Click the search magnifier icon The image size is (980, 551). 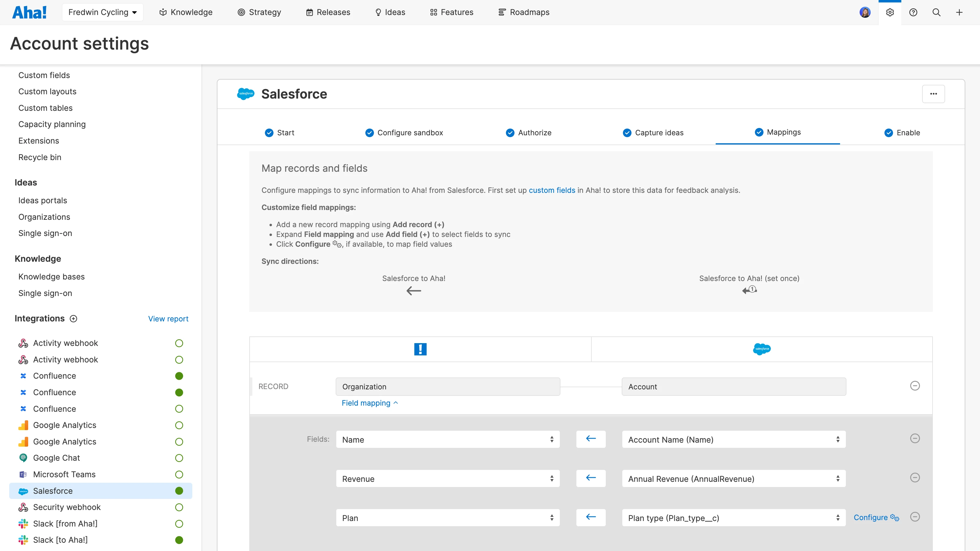point(936,12)
